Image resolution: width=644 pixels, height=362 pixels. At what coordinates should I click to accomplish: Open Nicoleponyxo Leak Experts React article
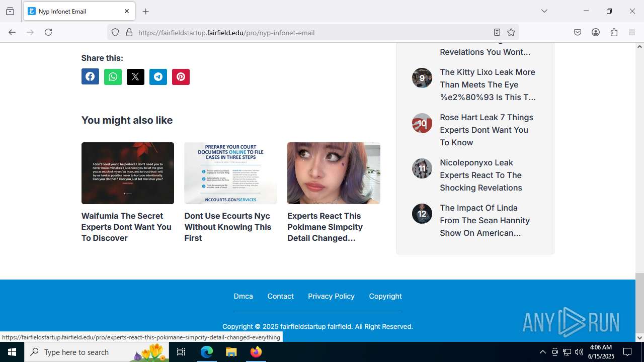(481, 175)
